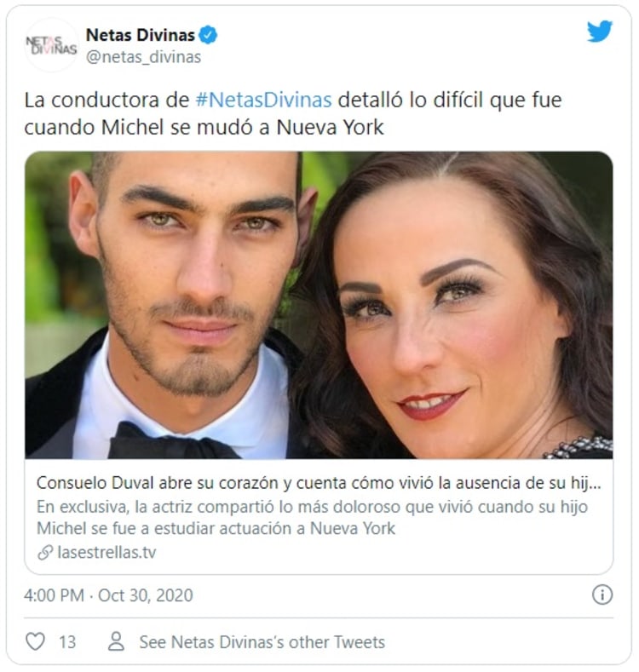Click the 13 likes count

[67, 642]
